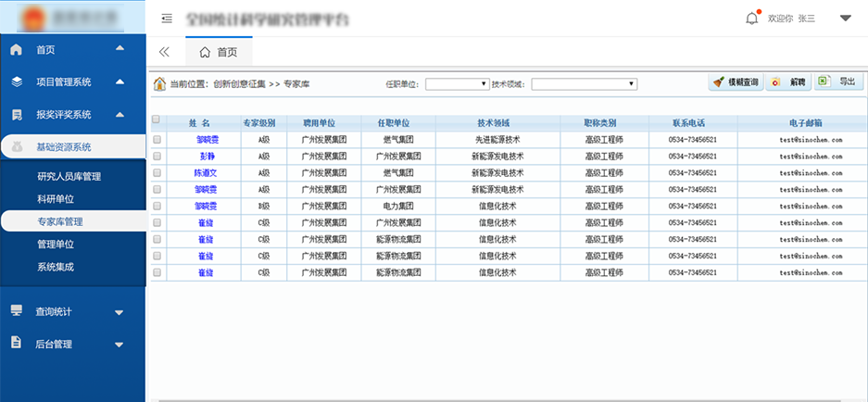
Task: Switch to the 首页 tab
Action: coord(219,53)
